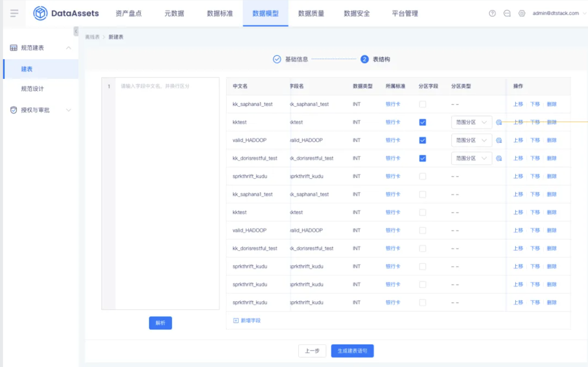The width and height of the screenshot is (588, 367).
Task: Collapse the sidebar using arrow handle
Action: coord(76,31)
